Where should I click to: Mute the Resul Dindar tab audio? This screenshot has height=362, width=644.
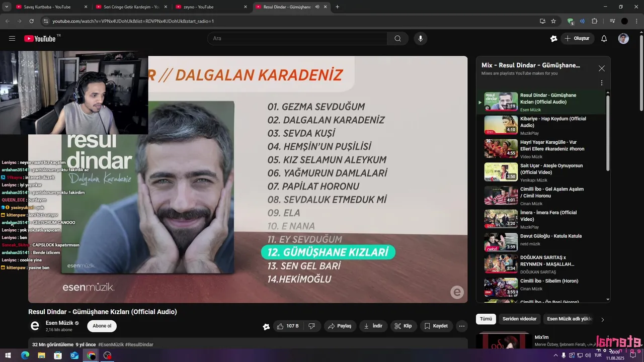click(x=317, y=7)
